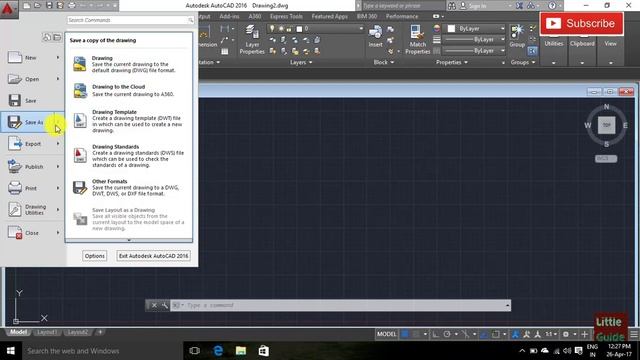This screenshot has height=360, width=640.
Task: Switch to the Layout1 tab
Action: click(47, 332)
